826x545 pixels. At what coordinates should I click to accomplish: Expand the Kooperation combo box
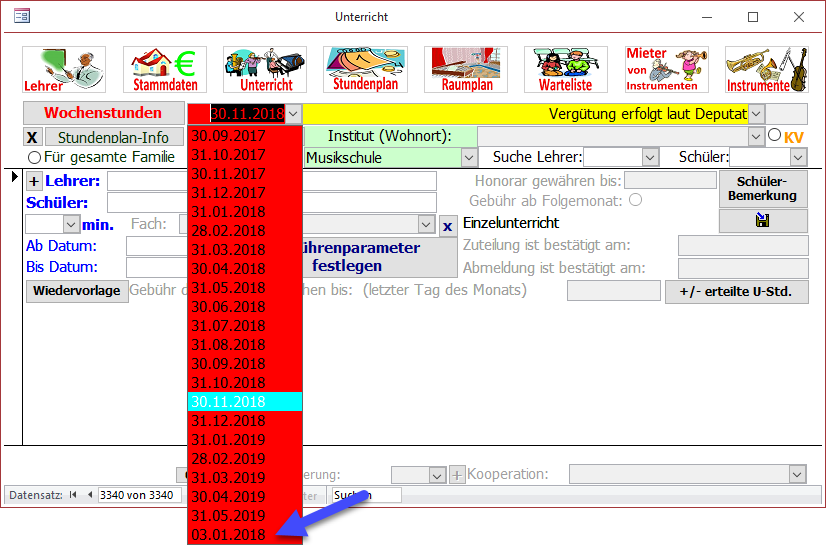point(797,474)
